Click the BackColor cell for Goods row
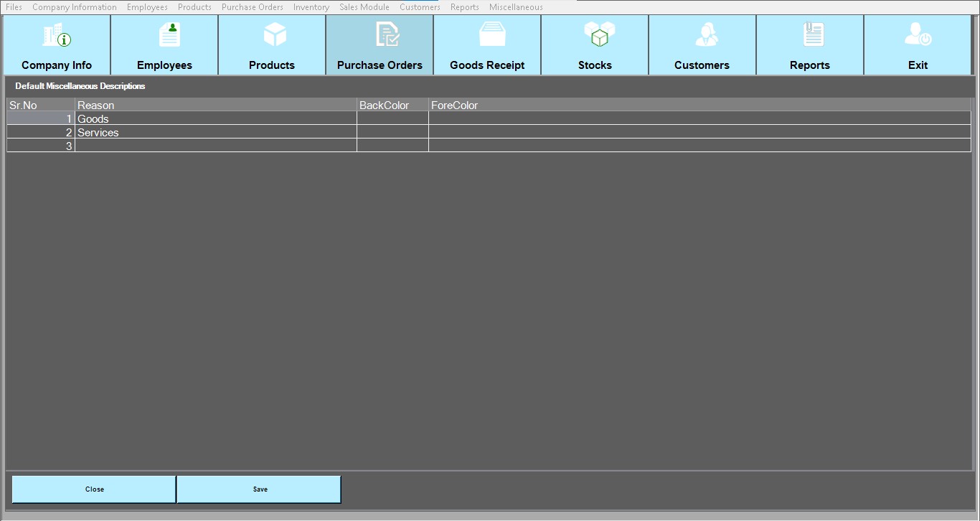980x521 pixels. [x=392, y=119]
